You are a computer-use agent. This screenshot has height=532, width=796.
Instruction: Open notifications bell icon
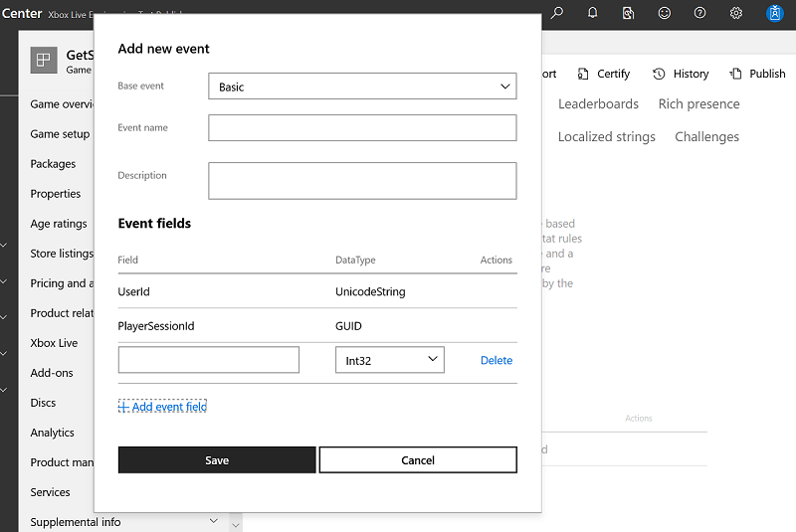[592, 13]
